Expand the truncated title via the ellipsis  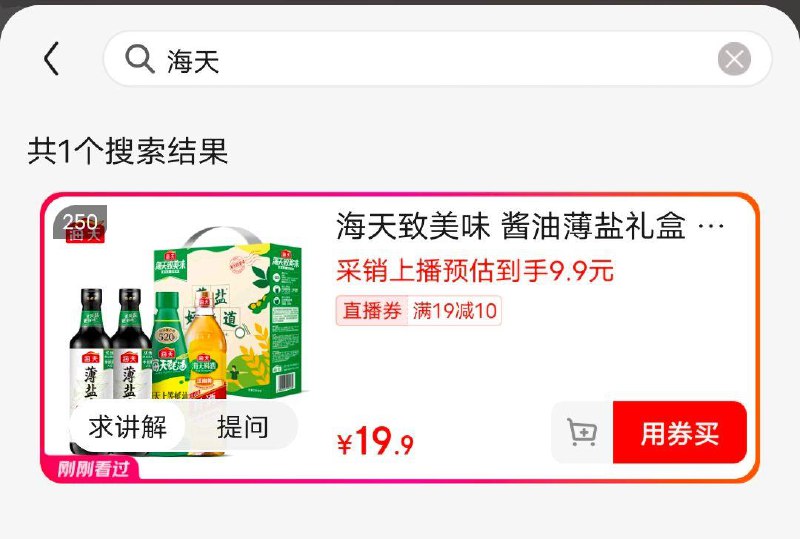click(711, 226)
